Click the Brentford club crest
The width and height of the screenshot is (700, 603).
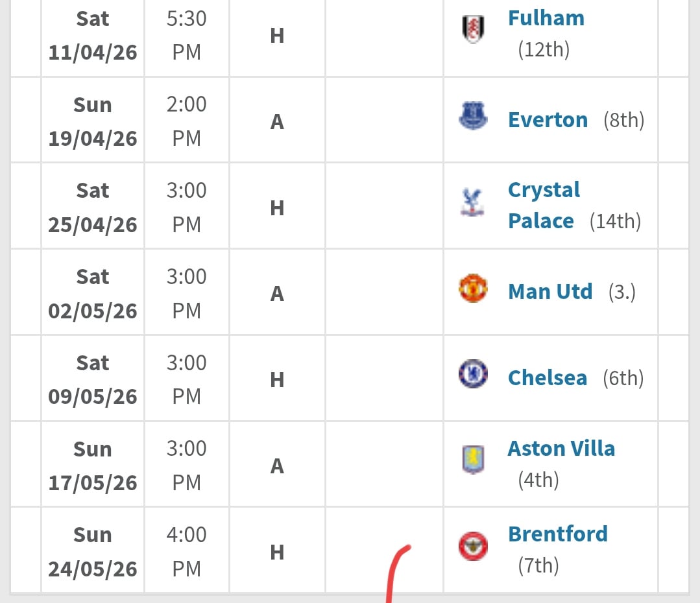pos(473,546)
